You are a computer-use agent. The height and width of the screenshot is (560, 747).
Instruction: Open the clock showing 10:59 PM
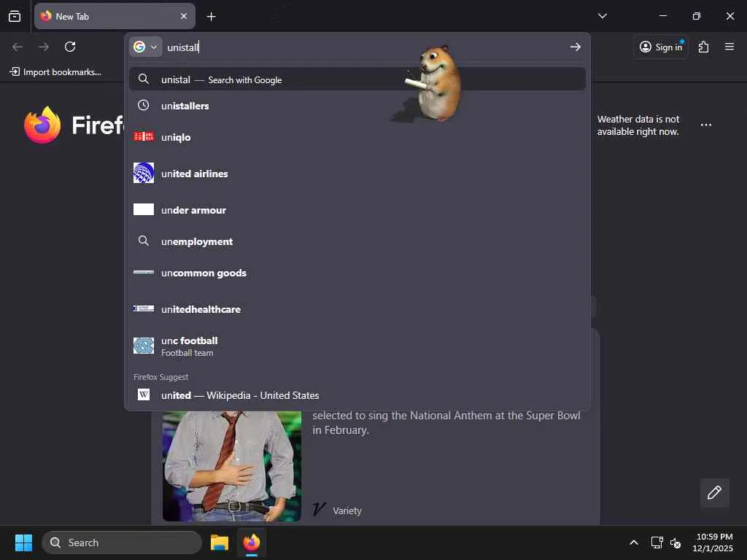pos(713,542)
